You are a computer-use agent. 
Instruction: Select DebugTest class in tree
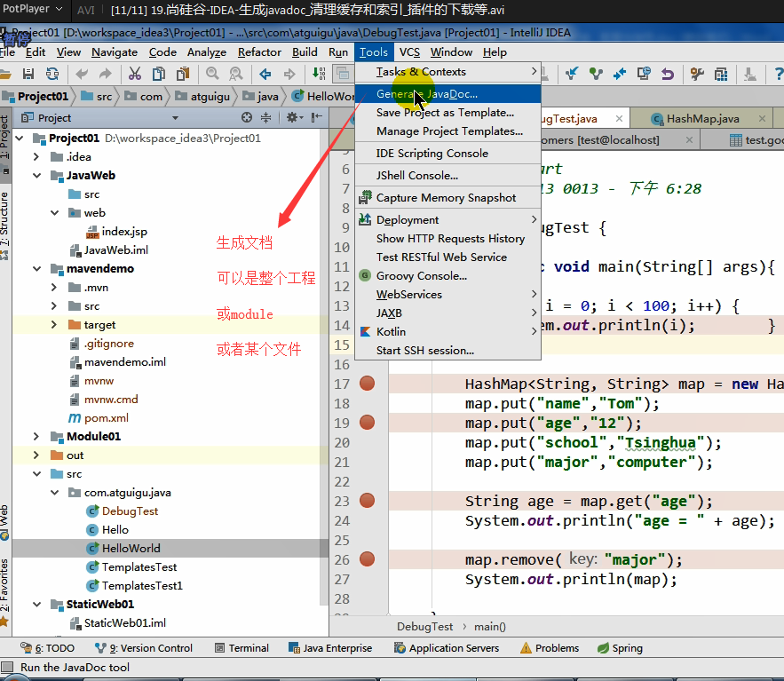130,511
